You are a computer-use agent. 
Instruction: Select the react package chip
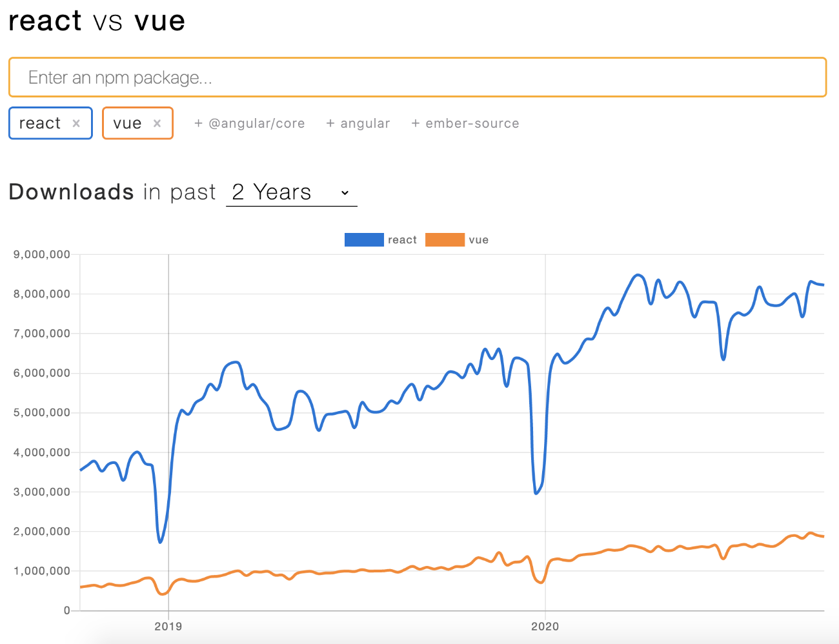41,123
